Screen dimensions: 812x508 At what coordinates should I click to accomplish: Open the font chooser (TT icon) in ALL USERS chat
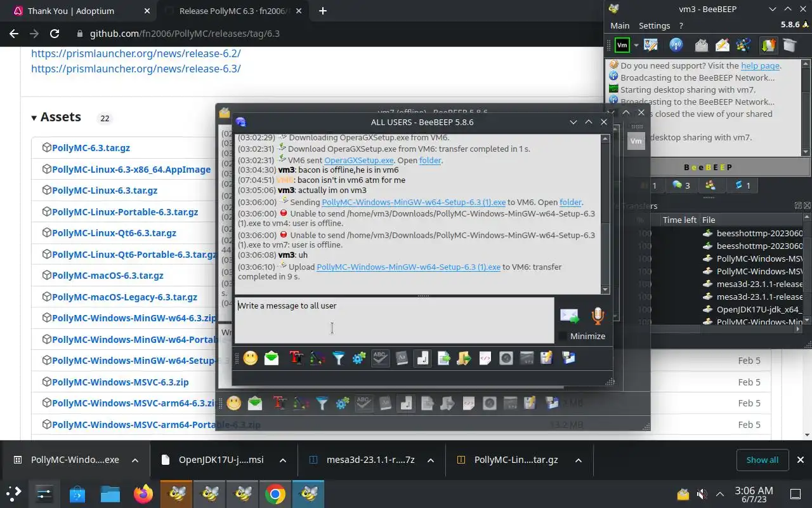pyautogui.click(x=296, y=358)
